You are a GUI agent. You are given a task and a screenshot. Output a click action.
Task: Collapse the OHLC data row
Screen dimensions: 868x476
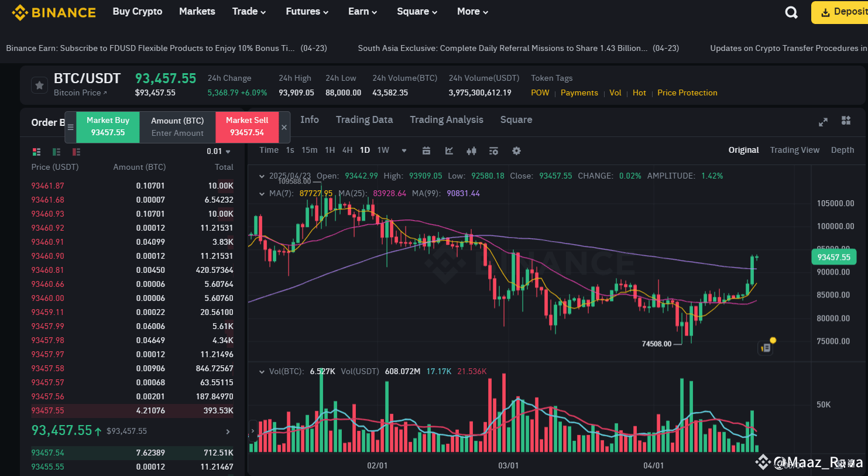(x=262, y=176)
